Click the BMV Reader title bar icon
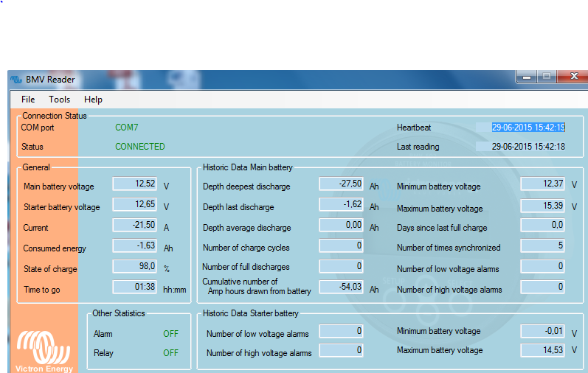The width and height of the screenshot is (588, 373). coord(17,80)
